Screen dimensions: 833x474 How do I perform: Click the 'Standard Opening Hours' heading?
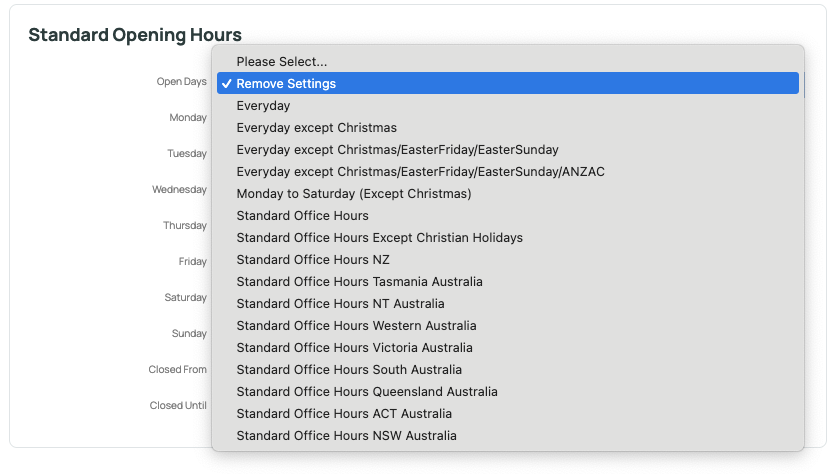pyautogui.click(x=135, y=35)
